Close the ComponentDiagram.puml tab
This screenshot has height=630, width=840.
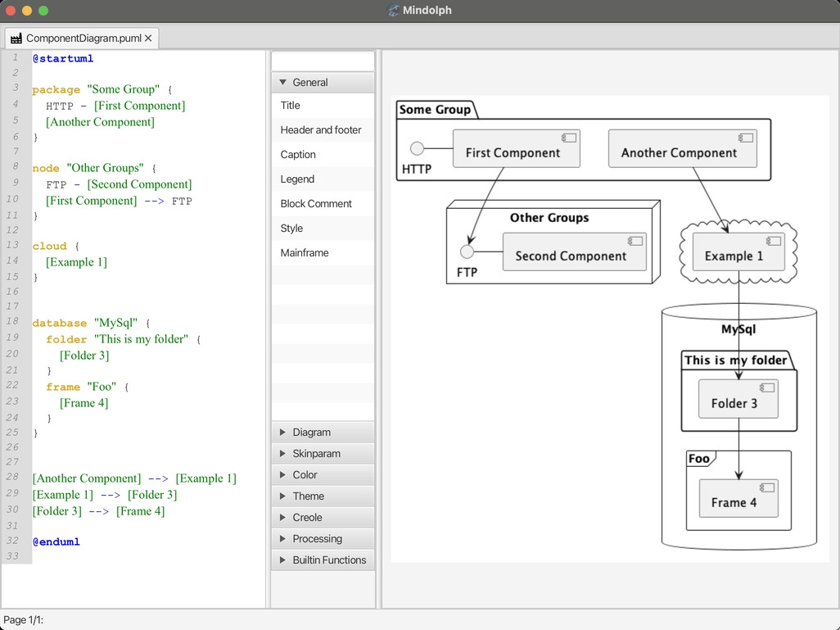tap(148, 38)
